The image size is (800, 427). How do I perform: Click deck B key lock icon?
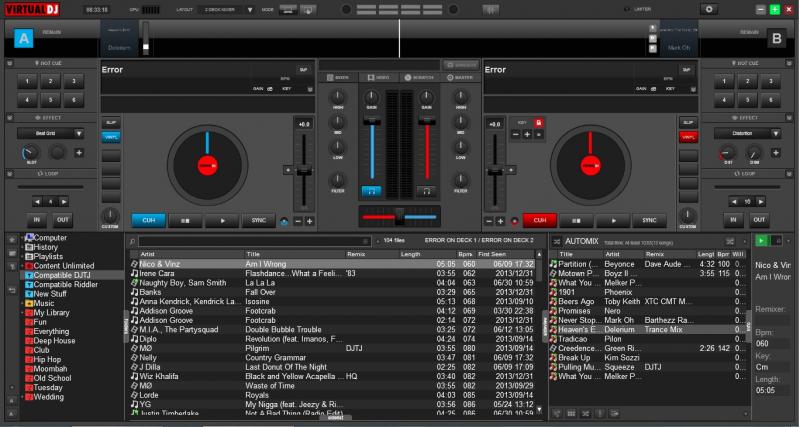coord(538,123)
